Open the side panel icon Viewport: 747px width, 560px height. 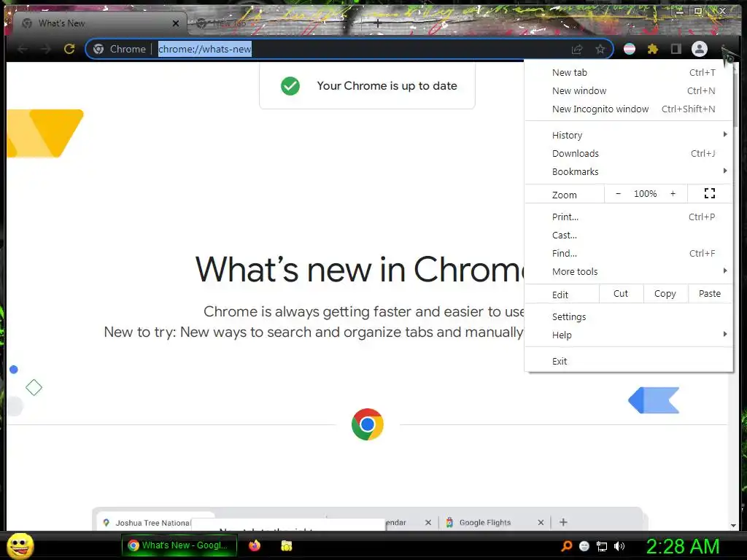[676, 49]
